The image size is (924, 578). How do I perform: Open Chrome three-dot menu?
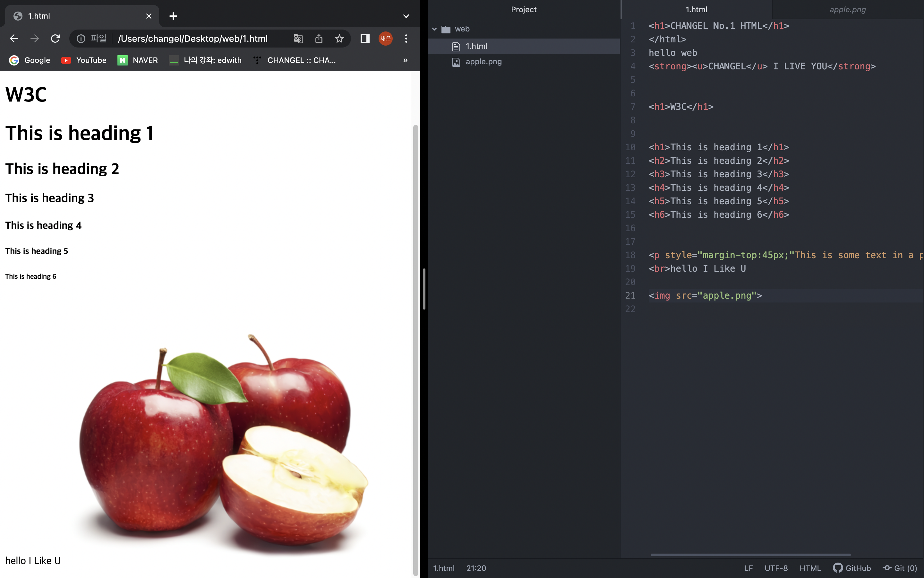pos(406,39)
